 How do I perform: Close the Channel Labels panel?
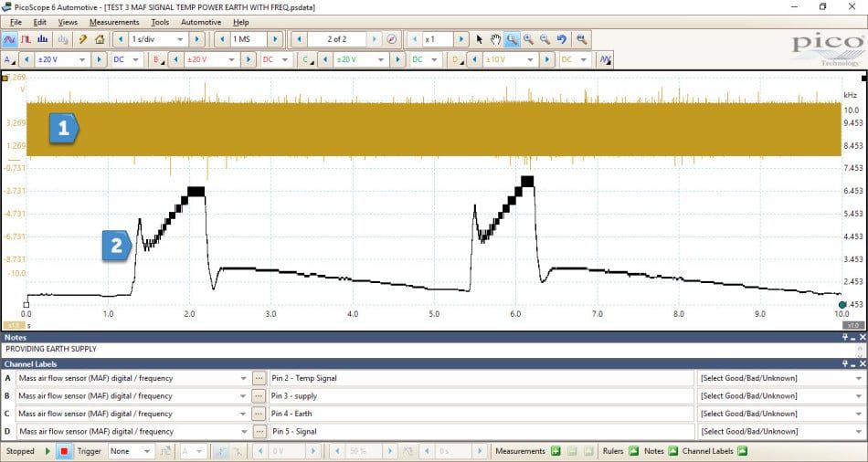(863, 364)
